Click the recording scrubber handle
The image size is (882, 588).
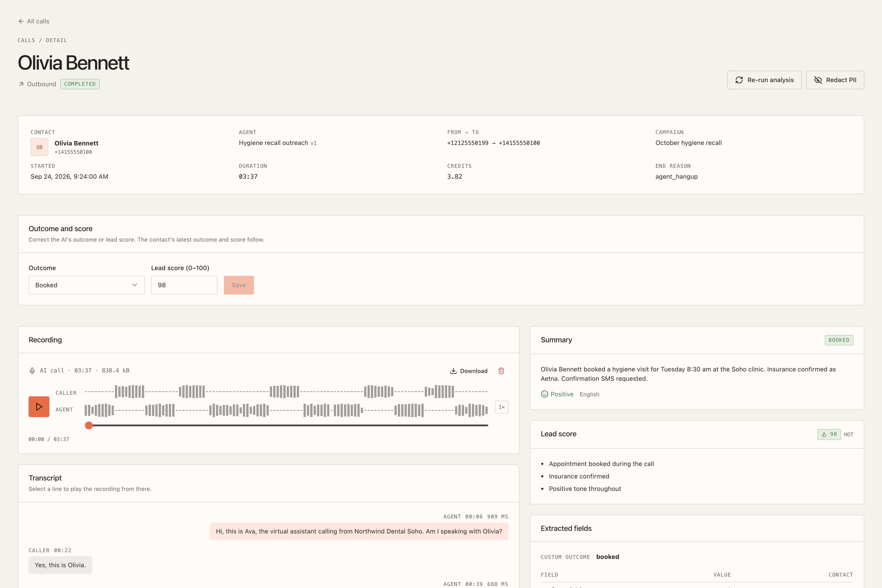click(89, 425)
